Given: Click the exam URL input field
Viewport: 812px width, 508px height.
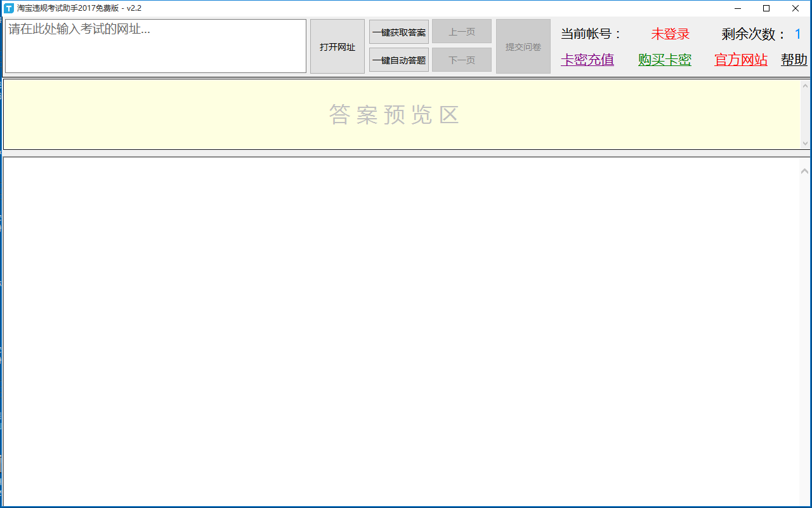Looking at the screenshot, I should pyautogui.click(x=155, y=46).
